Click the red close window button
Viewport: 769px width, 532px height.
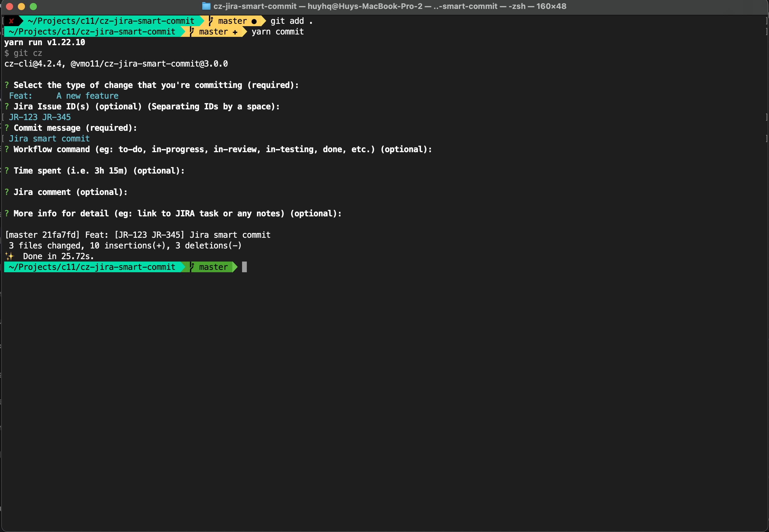9,6
